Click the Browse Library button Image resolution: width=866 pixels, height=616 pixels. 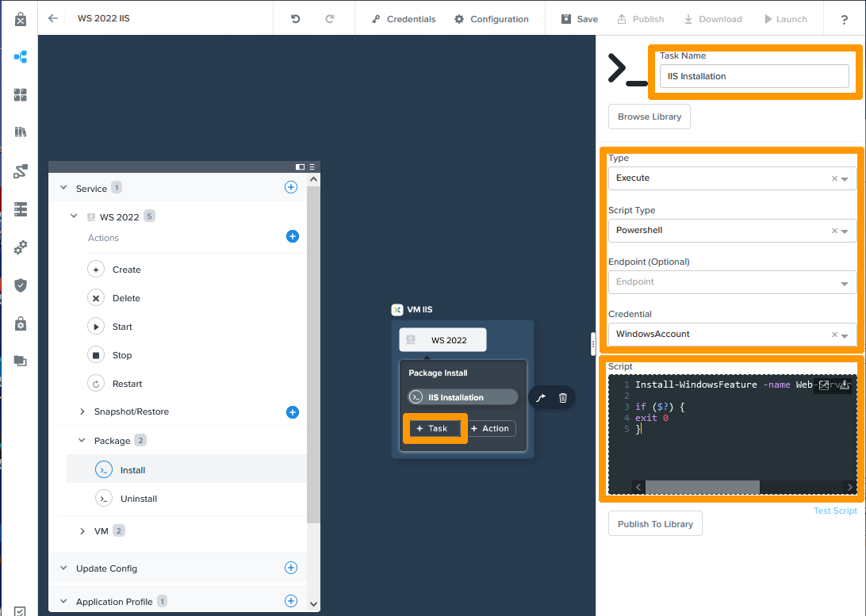[x=649, y=117]
